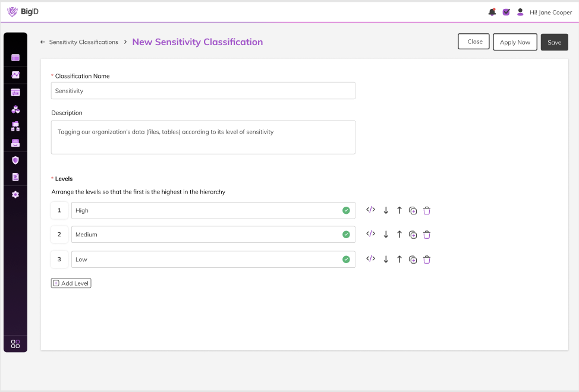Open Jane Cooper's user profile icon
Image resolution: width=579 pixels, height=392 pixels.
pyautogui.click(x=520, y=12)
